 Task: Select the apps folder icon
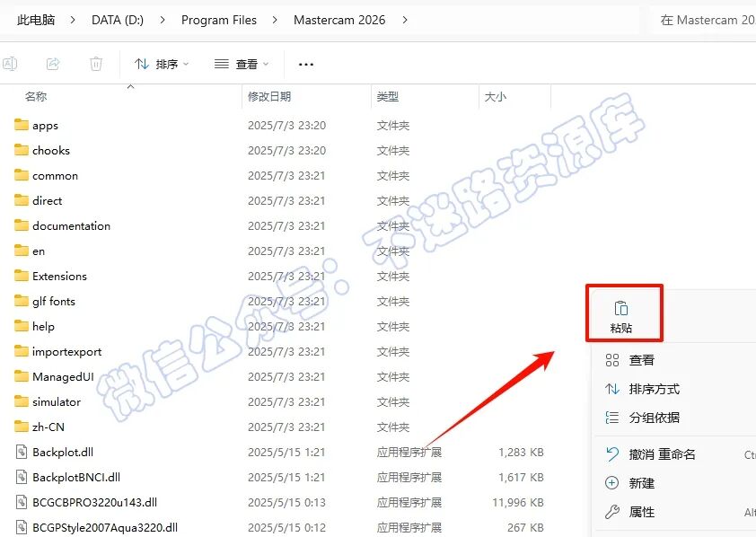click(x=22, y=125)
